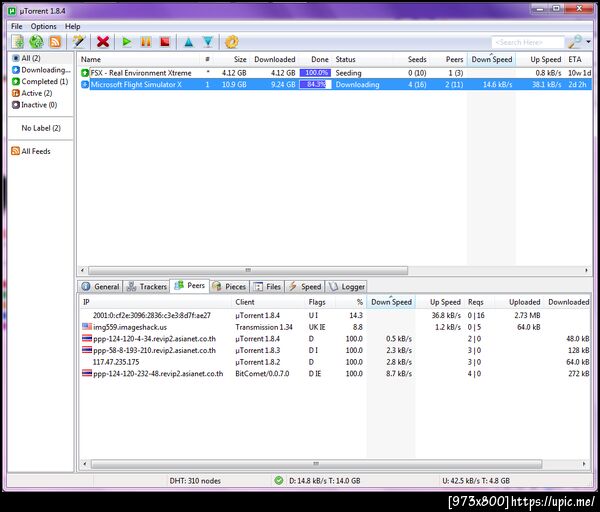Image resolution: width=600 pixels, height=512 pixels.
Task: Create new torrent wand icon
Action: point(79,42)
